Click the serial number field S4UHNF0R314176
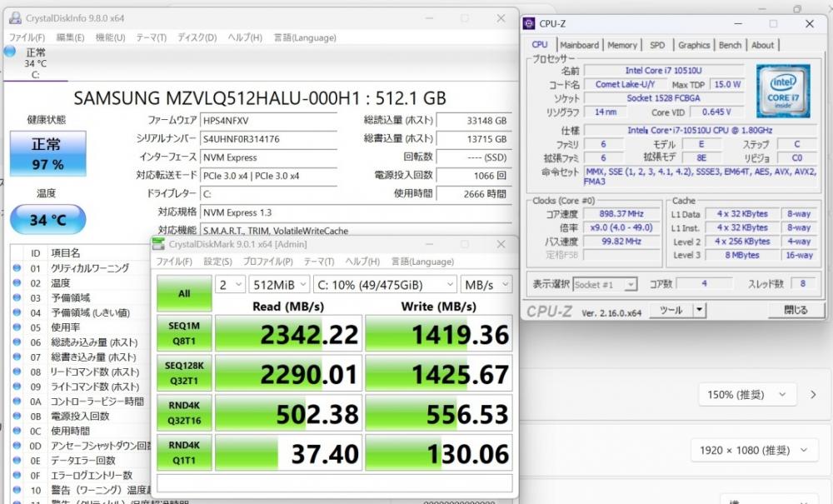The width and height of the screenshot is (833, 504). (269, 139)
